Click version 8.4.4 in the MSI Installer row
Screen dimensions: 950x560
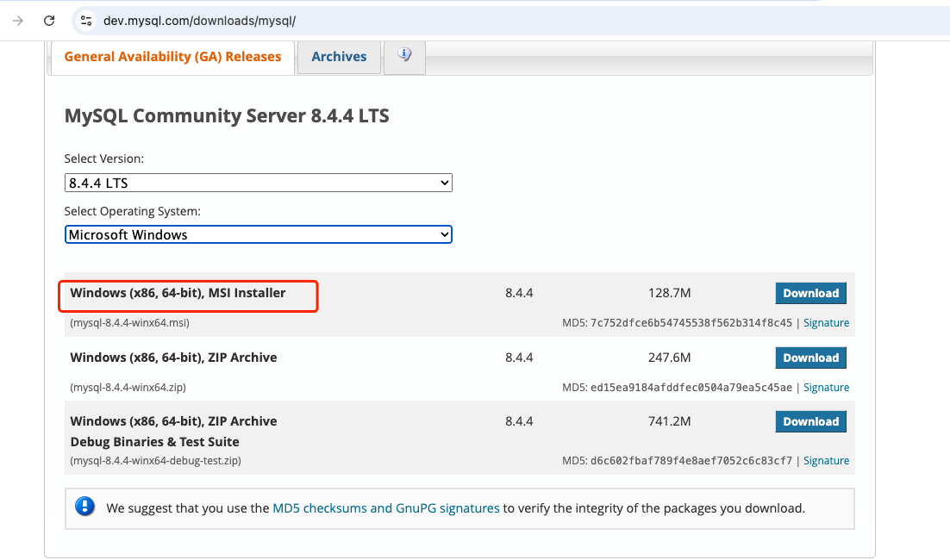pos(519,293)
